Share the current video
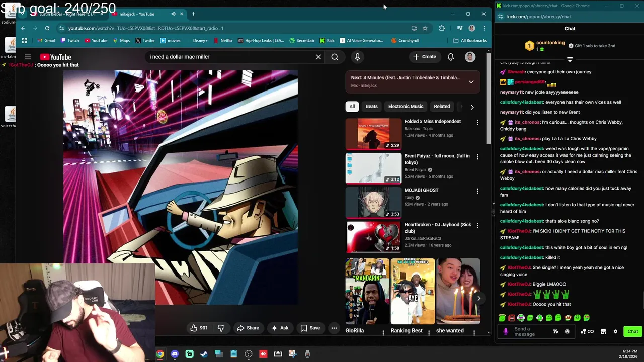Viewport: 644px width, 362px height. pos(248,328)
